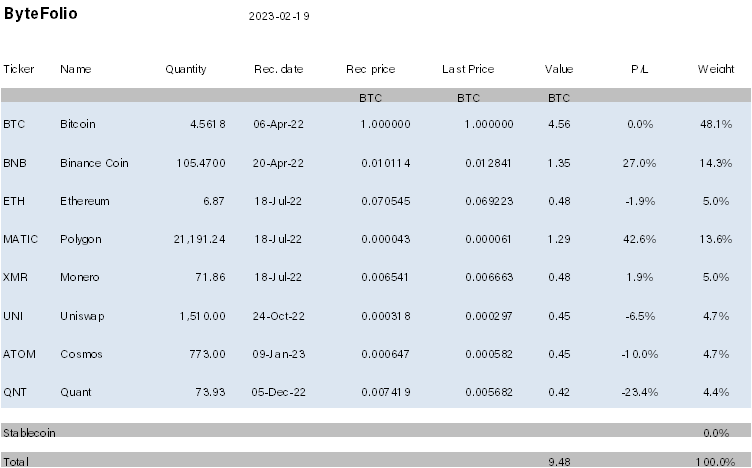Select the ATOM ticker cell
752x468 pixels.
(x=19, y=354)
